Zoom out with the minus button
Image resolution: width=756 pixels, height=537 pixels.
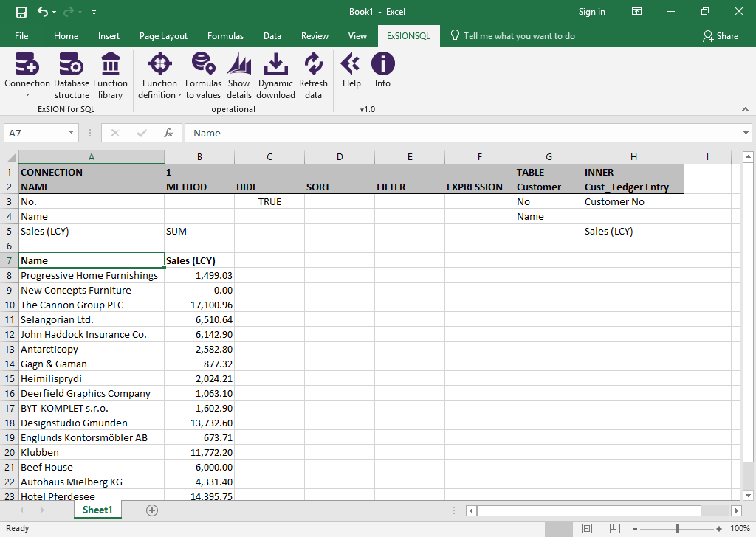pos(634,528)
